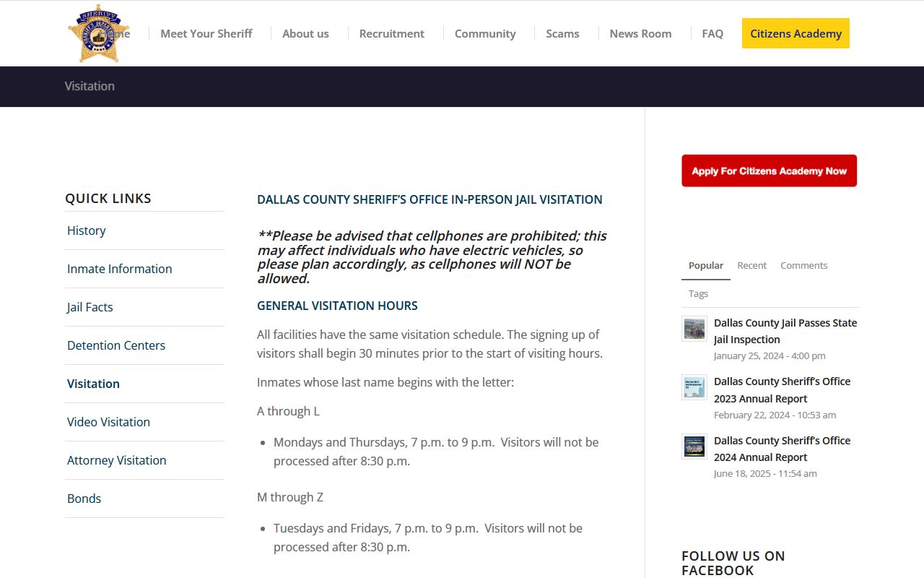924x578 pixels.
Task: Click the Jail Passes State Inspection thumbnail
Action: 694,329
